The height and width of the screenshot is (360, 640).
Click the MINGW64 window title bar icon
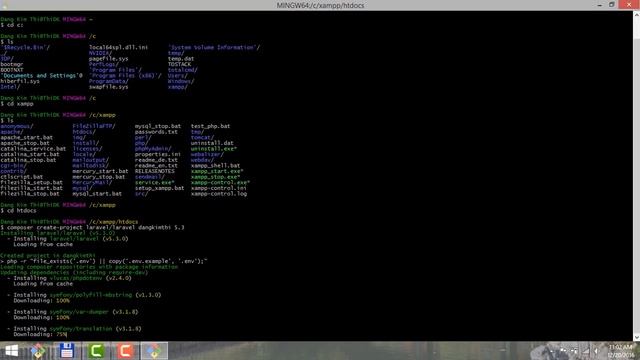(4, 5)
